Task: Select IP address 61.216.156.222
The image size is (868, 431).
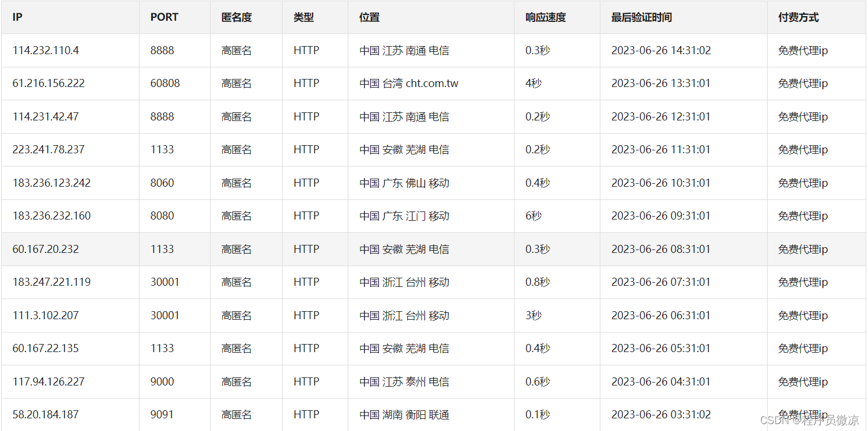Action: point(48,83)
